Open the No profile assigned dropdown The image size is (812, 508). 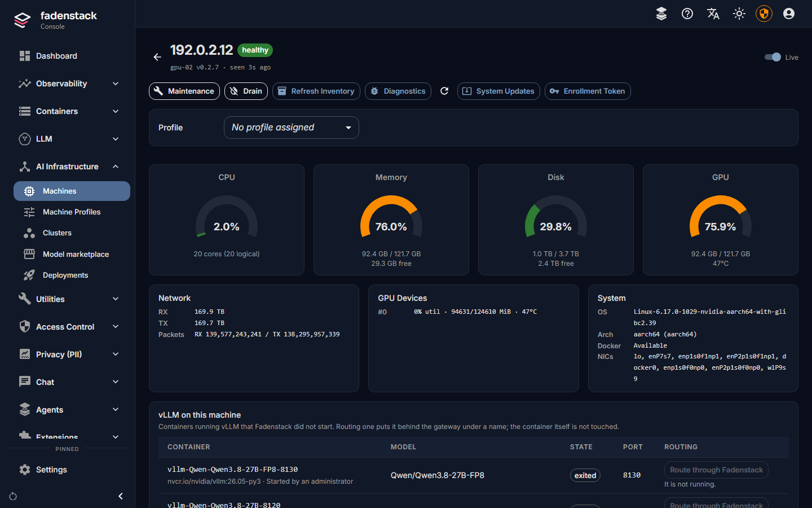pos(292,128)
